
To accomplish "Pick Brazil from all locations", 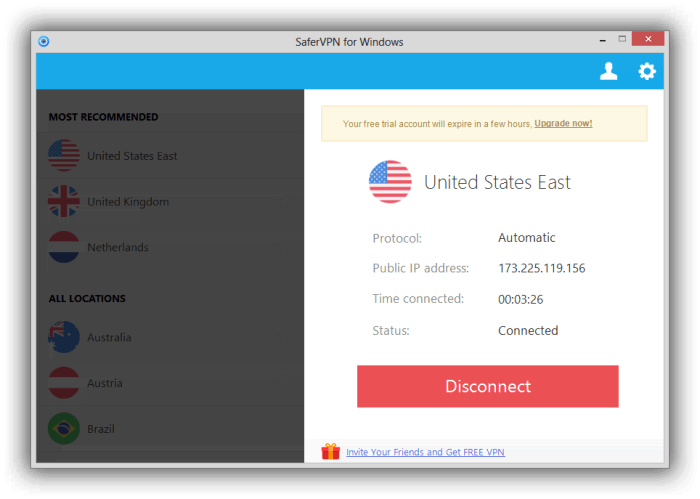I will (170, 428).
